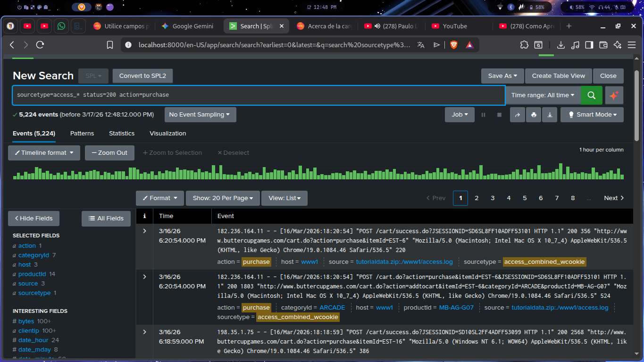Click the green search magnifier button
The height and width of the screenshot is (362, 644).
pyautogui.click(x=591, y=95)
